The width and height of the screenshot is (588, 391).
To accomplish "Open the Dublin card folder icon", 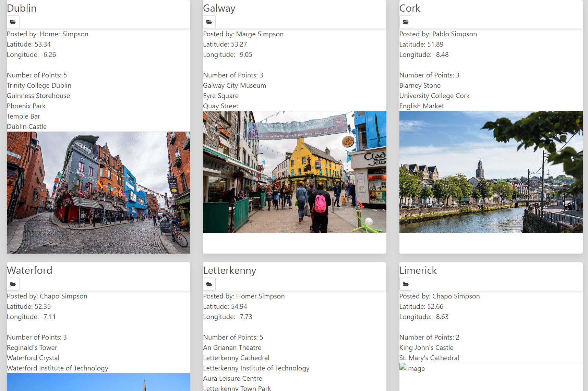I will click(x=13, y=22).
